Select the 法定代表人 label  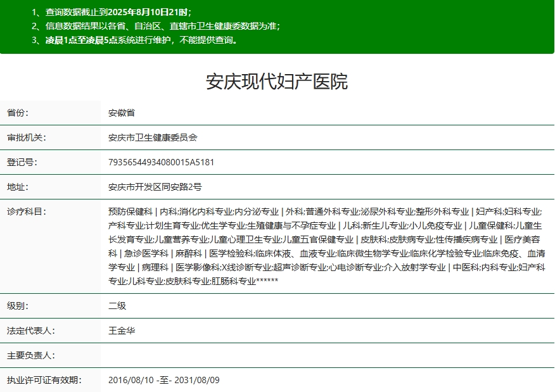pyautogui.click(x=31, y=331)
